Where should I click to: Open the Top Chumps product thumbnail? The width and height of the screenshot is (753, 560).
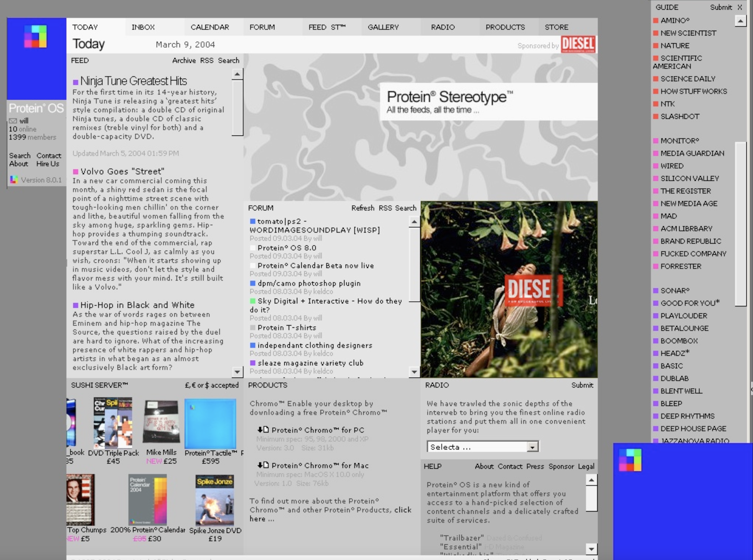coord(80,500)
